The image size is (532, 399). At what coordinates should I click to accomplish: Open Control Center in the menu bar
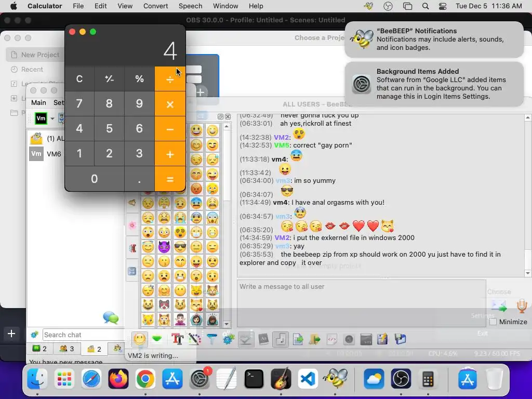(x=443, y=6)
